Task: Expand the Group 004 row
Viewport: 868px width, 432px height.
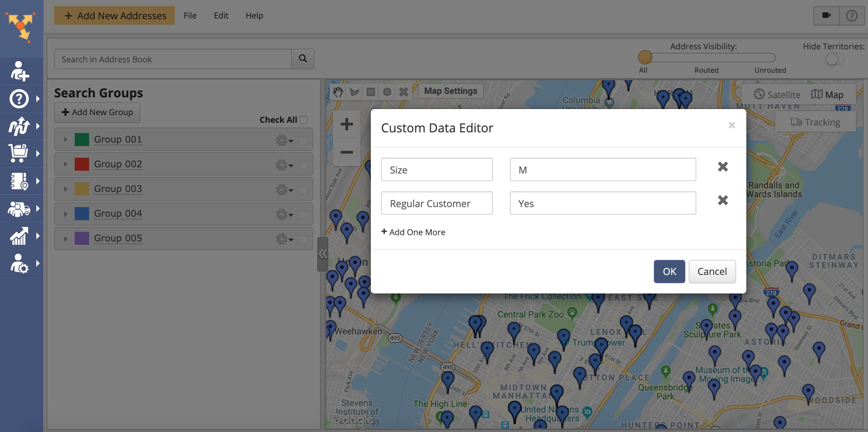Action: click(65, 214)
